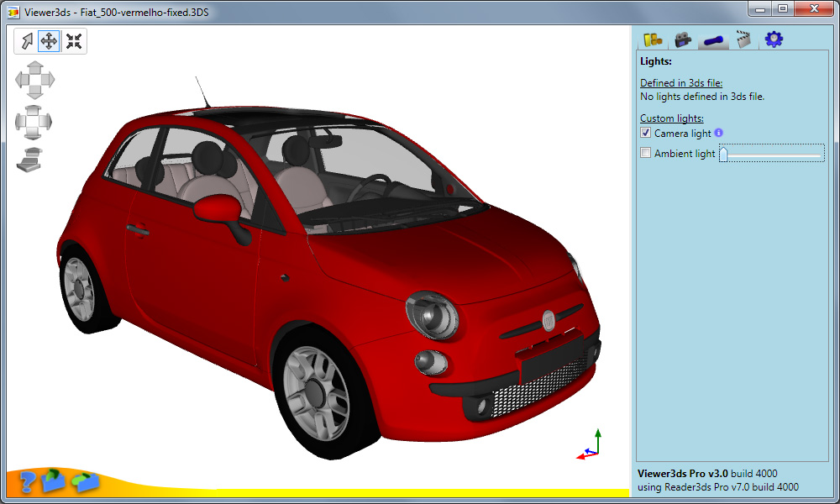The image size is (840, 504).
Task: Click the Ambient light slider track
Action: 772,155
